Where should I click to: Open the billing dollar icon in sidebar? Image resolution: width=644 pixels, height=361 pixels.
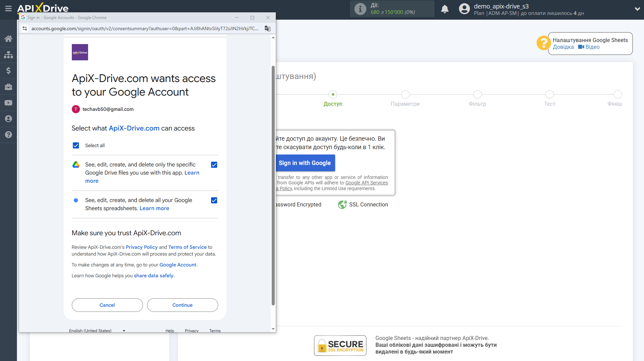pyautogui.click(x=8, y=71)
